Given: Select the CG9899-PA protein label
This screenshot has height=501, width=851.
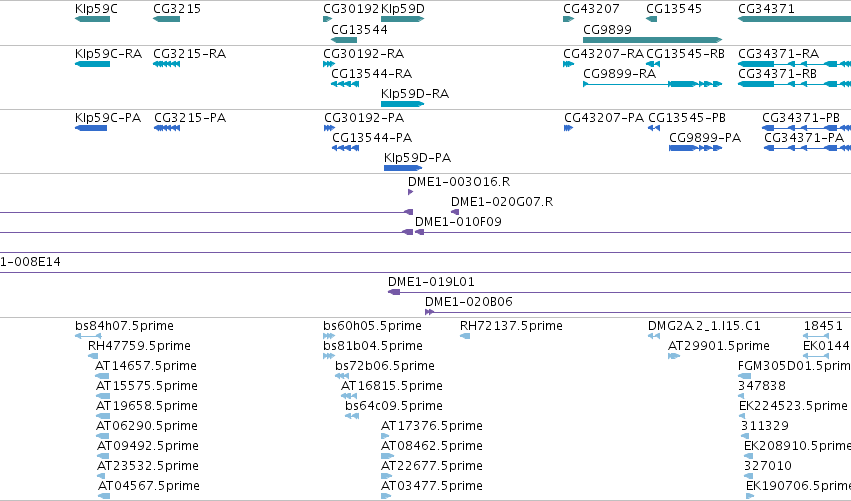Looking at the screenshot, I should 705,137.
